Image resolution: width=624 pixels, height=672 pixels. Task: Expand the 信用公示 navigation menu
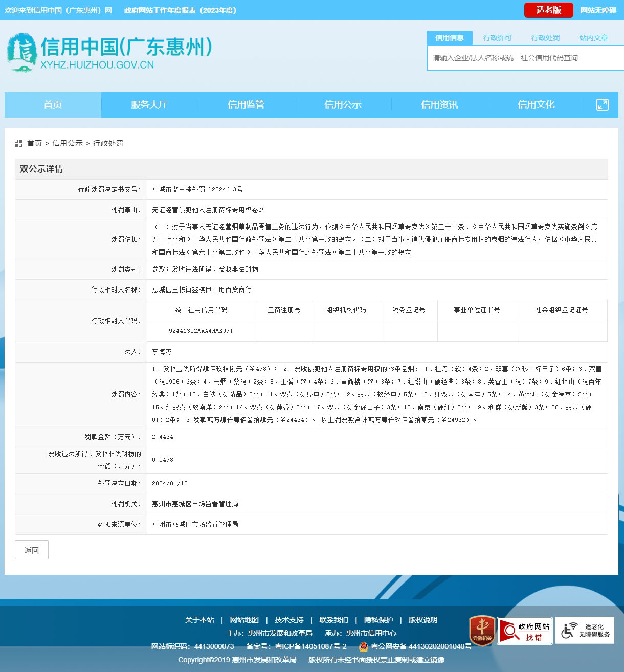(343, 105)
